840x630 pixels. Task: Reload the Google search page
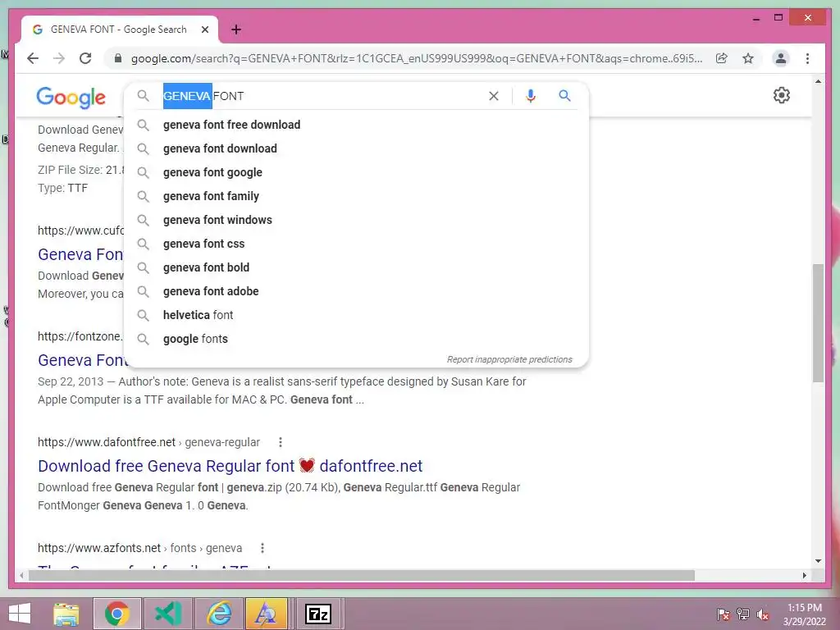[x=85, y=58]
